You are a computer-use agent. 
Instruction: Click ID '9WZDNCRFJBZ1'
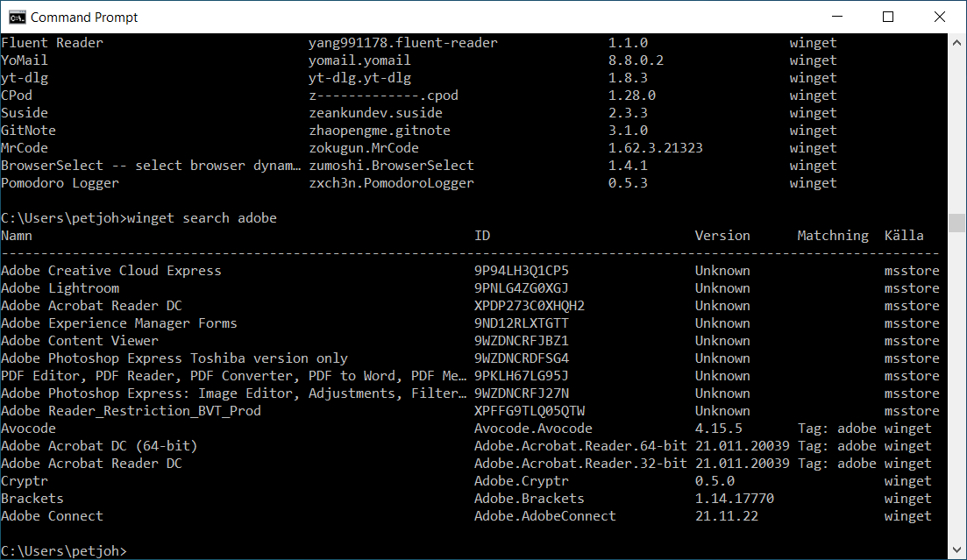[521, 340]
